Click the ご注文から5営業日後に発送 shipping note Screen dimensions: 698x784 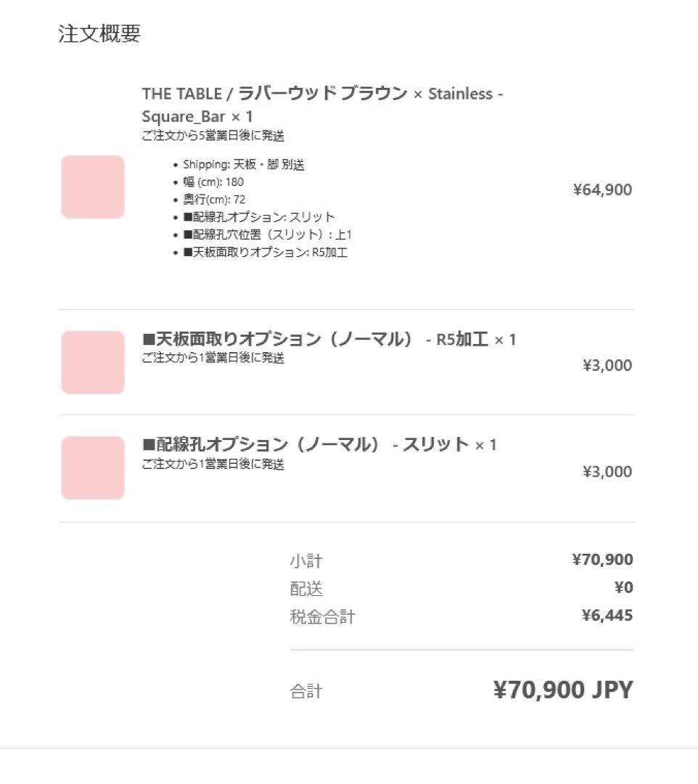(x=213, y=136)
